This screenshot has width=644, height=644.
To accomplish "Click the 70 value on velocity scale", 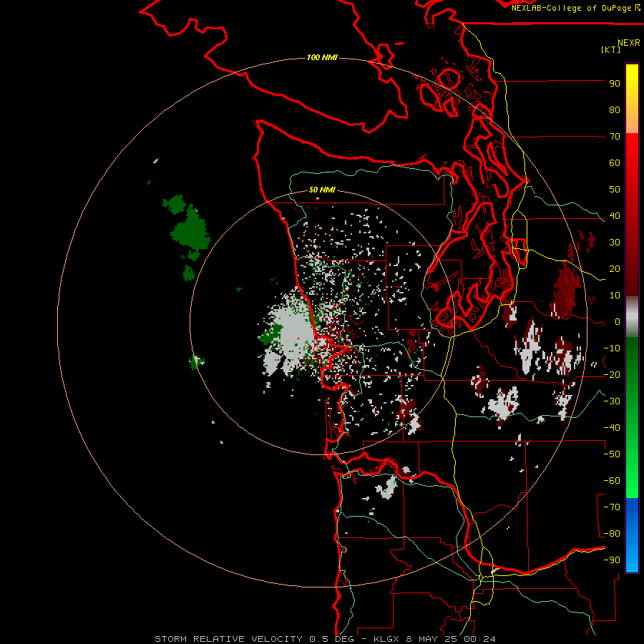I will pos(615,137).
